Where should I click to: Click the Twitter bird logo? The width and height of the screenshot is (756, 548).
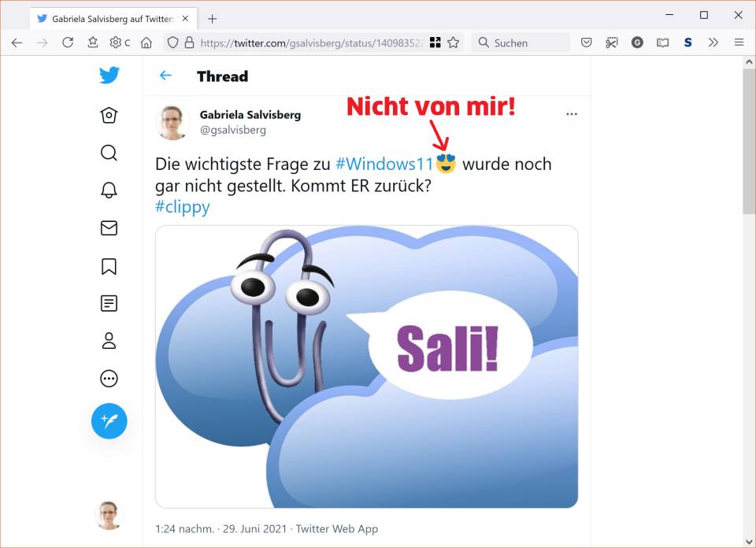coord(109,76)
